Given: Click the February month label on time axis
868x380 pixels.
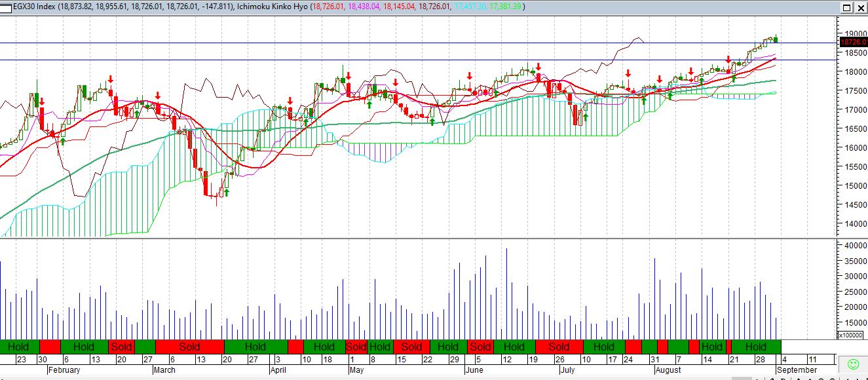Looking at the screenshot, I should pos(64,370).
